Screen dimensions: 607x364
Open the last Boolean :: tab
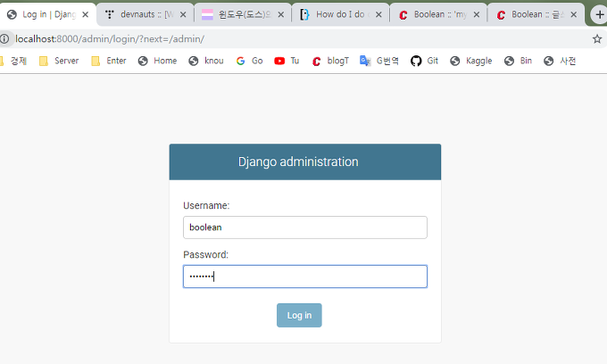(536, 14)
